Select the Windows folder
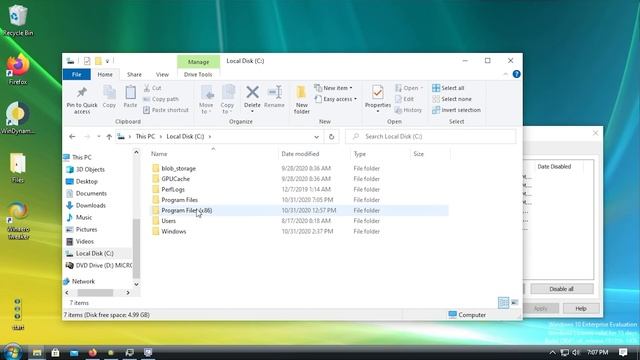The height and width of the screenshot is (360, 640). [x=174, y=231]
